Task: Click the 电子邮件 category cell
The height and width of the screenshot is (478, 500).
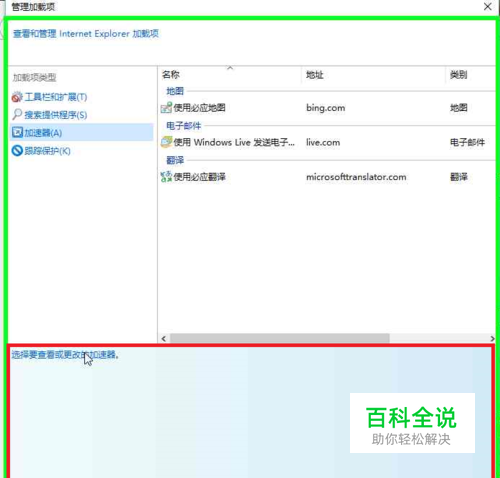Action: [x=467, y=143]
